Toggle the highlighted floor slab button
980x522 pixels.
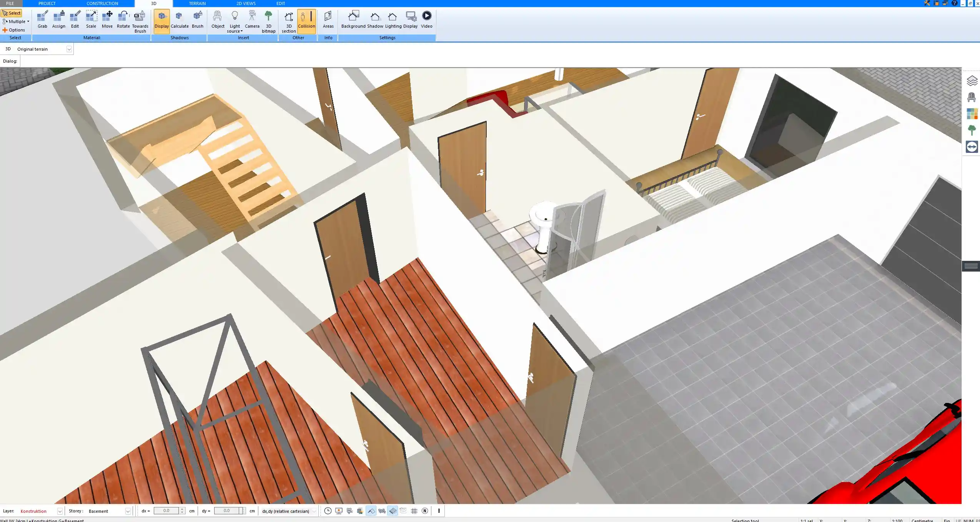pos(393,511)
